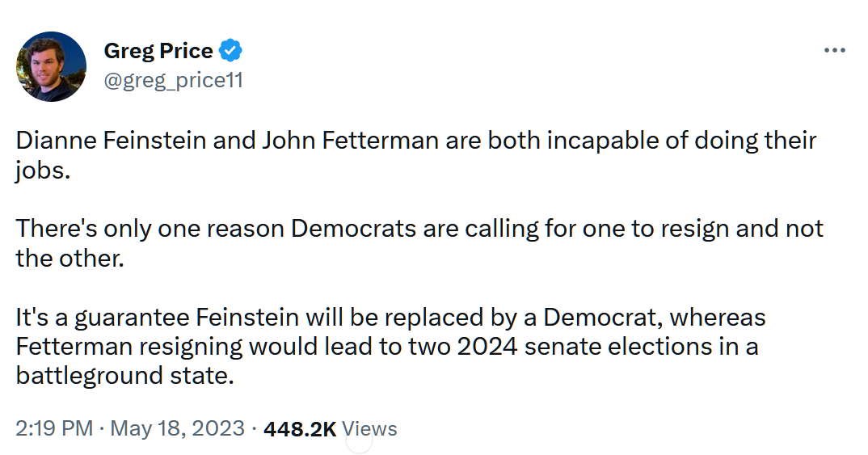The width and height of the screenshot is (868, 455).
Task: Click the name John Fetterman in first line
Action: pos(351,141)
